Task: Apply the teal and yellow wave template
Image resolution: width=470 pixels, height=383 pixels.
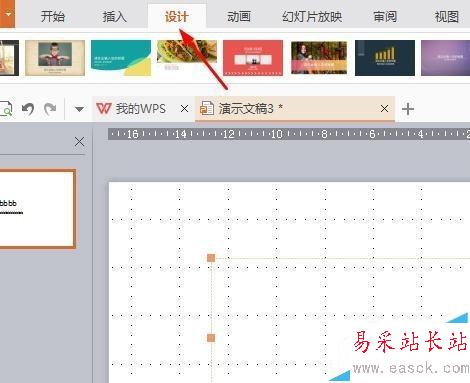Action: click(x=121, y=58)
